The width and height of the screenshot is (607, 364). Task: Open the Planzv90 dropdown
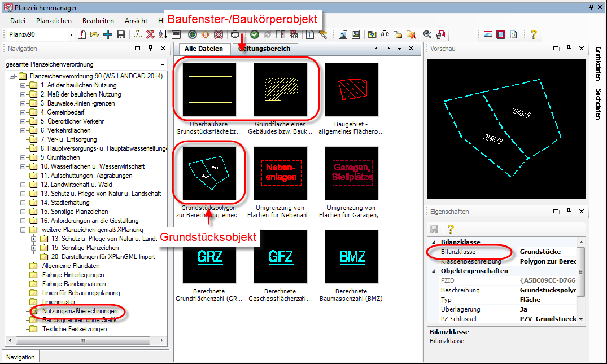click(x=71, y=35)
